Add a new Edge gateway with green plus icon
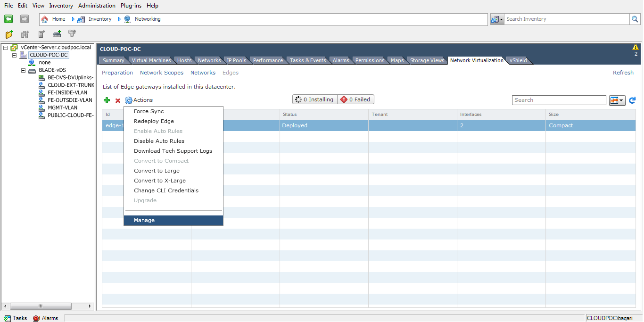 (107, 100)
